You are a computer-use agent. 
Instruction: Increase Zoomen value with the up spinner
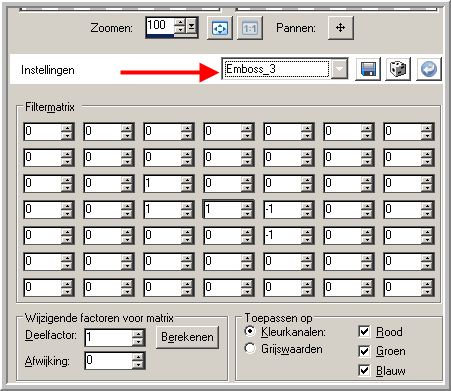pos(180,22)
